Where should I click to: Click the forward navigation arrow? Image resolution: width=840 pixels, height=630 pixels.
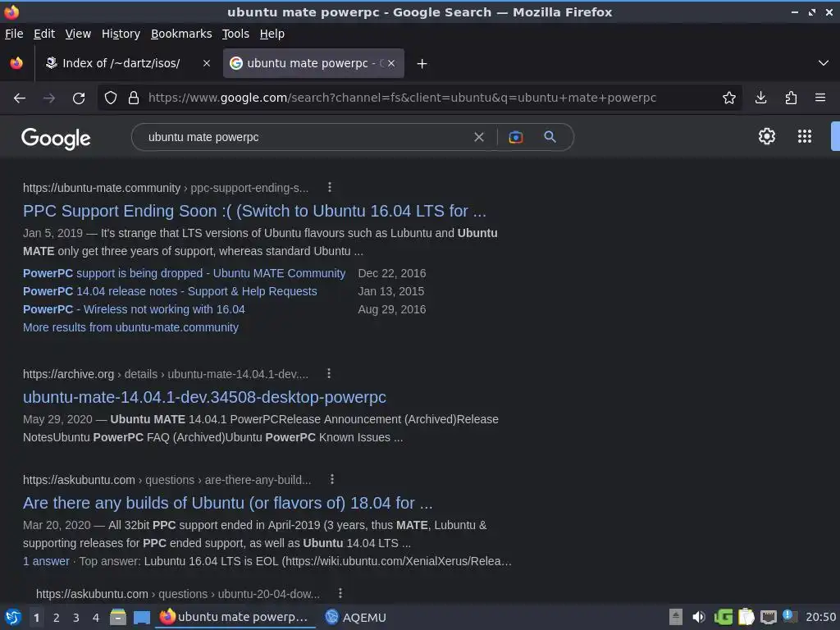[48, 98]
